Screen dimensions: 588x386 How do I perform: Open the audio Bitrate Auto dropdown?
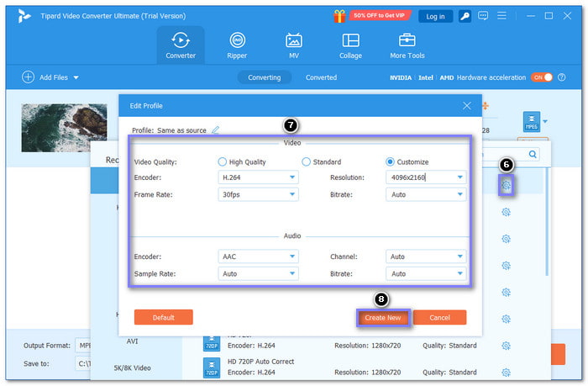[x=426, y=273]
